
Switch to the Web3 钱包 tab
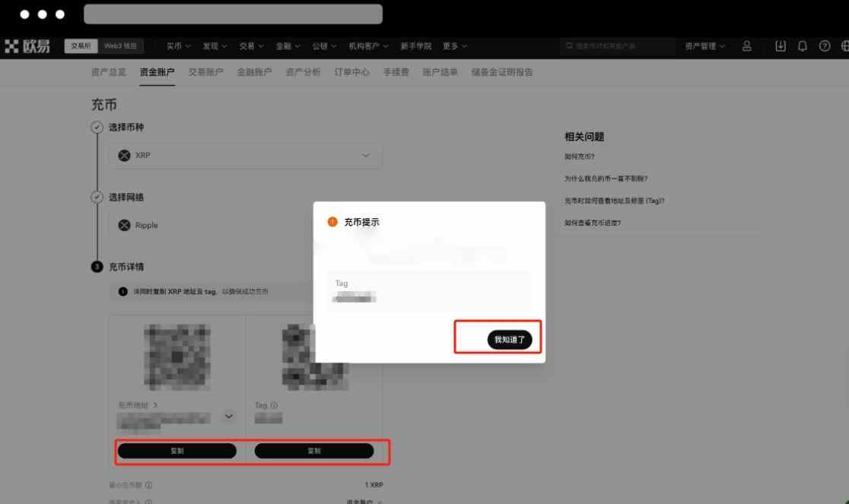(x=120, y=46)
